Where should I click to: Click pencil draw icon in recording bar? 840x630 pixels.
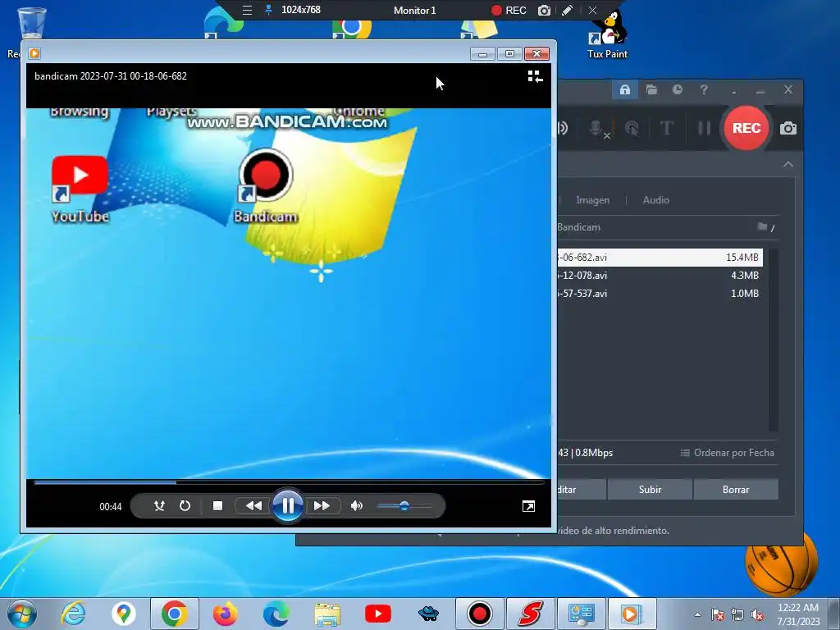click(568, 10)
